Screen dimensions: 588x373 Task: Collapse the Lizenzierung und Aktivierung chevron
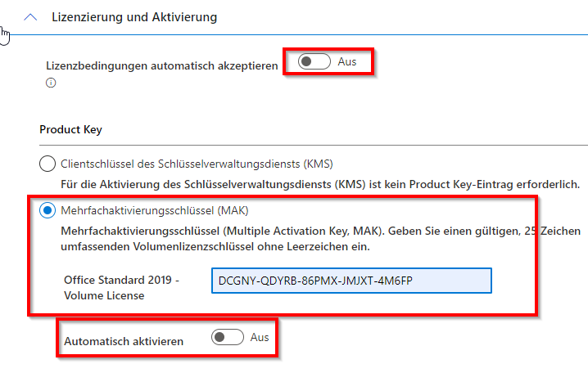coord(32,16)
